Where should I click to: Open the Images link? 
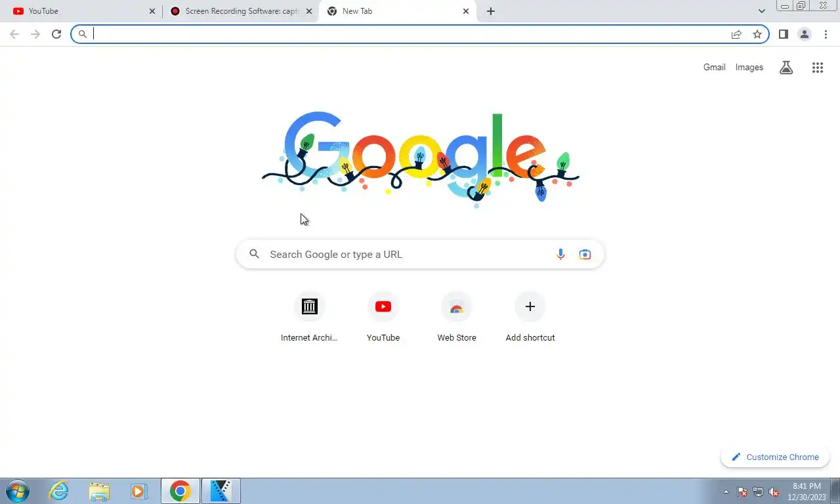coord(749,67)
